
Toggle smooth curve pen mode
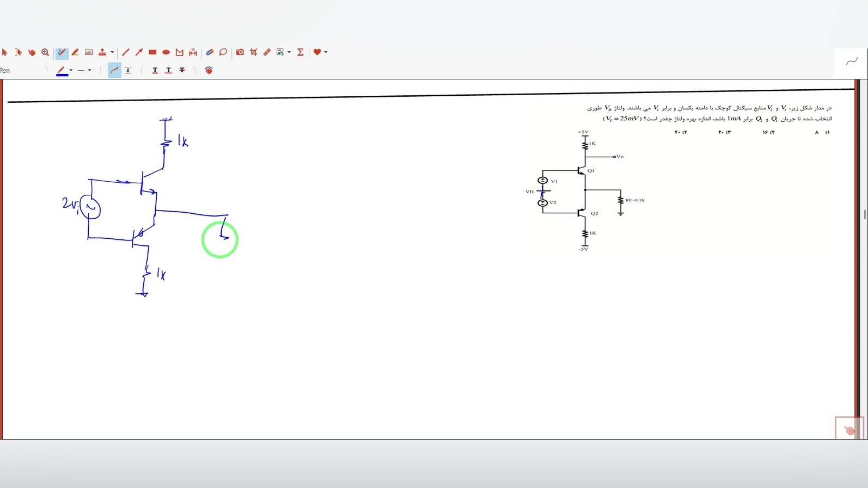pos(114,70)
